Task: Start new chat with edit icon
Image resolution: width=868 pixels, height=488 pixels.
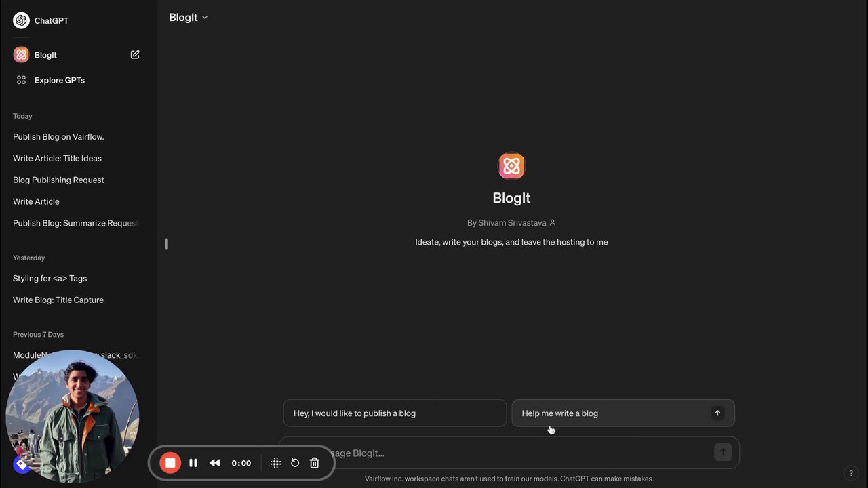Action: [x=135, y=54]
